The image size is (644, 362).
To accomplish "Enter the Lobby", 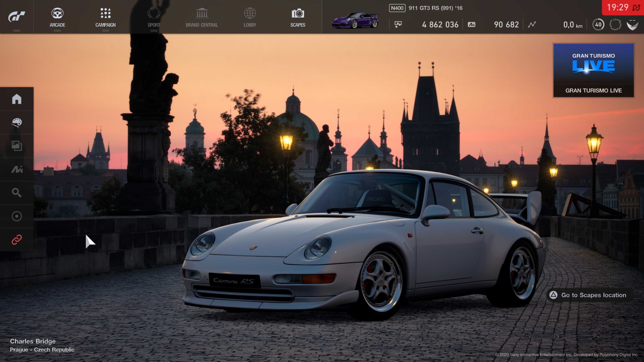I will [250, 17].
